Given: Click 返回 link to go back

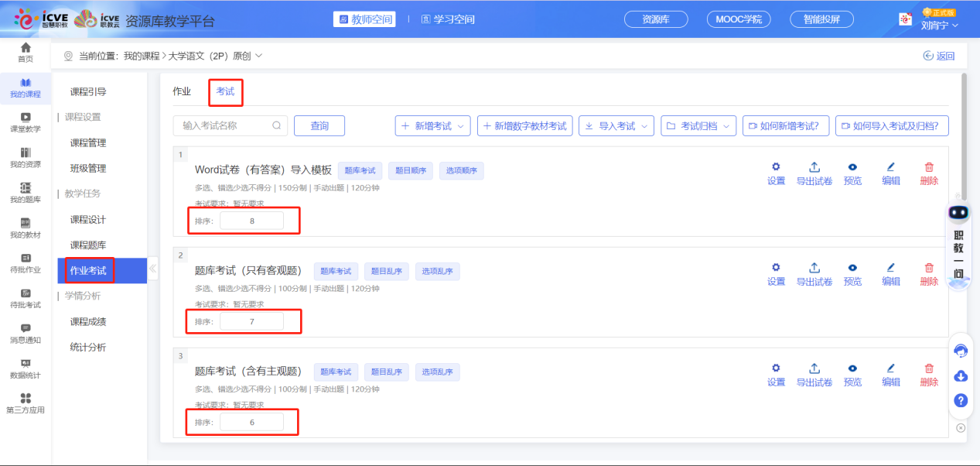Looking at the screenshot, I should click(939, 56).
